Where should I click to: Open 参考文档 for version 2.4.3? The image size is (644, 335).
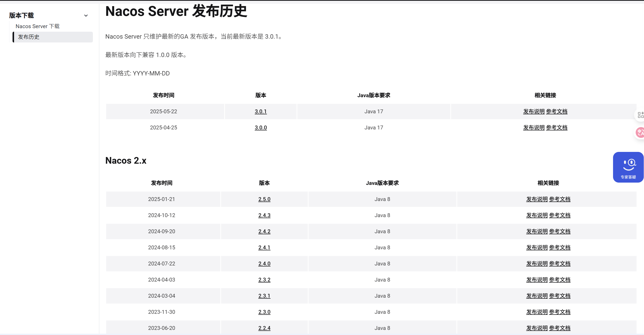click(x=560, y=215)
